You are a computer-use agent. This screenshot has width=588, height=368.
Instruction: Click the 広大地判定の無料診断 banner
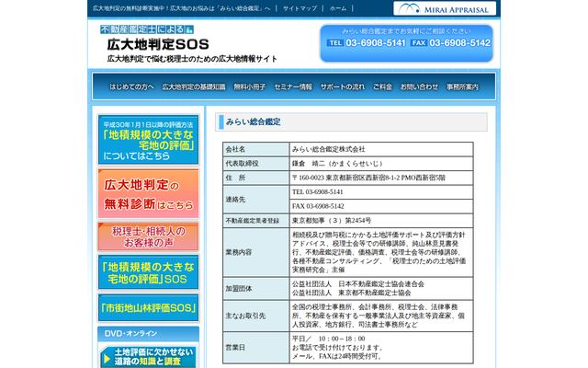pos(148,193)
